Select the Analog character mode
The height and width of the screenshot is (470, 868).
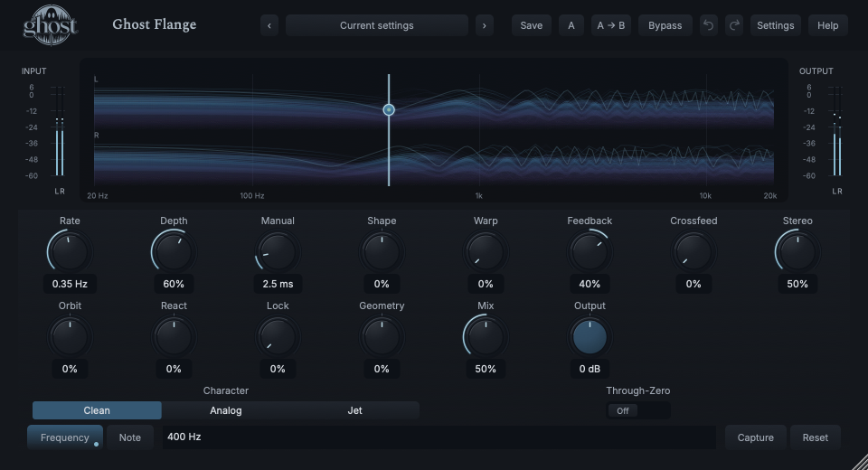(x=226, y=410)
